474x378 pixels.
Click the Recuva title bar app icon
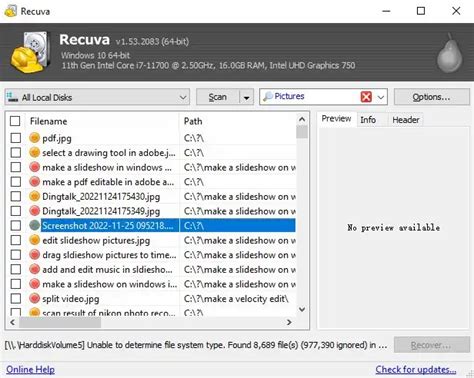pyautogui.click(x=10, y=11)
